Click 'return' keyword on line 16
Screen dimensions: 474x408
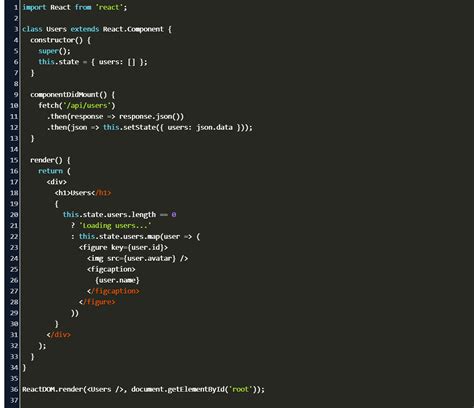[50, 171]
